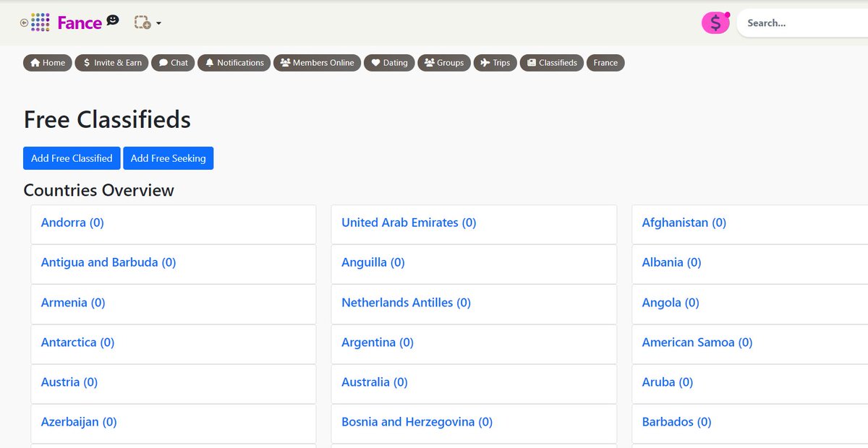Viewport: 868px width, 448px height.
Task: Open American Samoa (0) link
Action: (697, 343)
